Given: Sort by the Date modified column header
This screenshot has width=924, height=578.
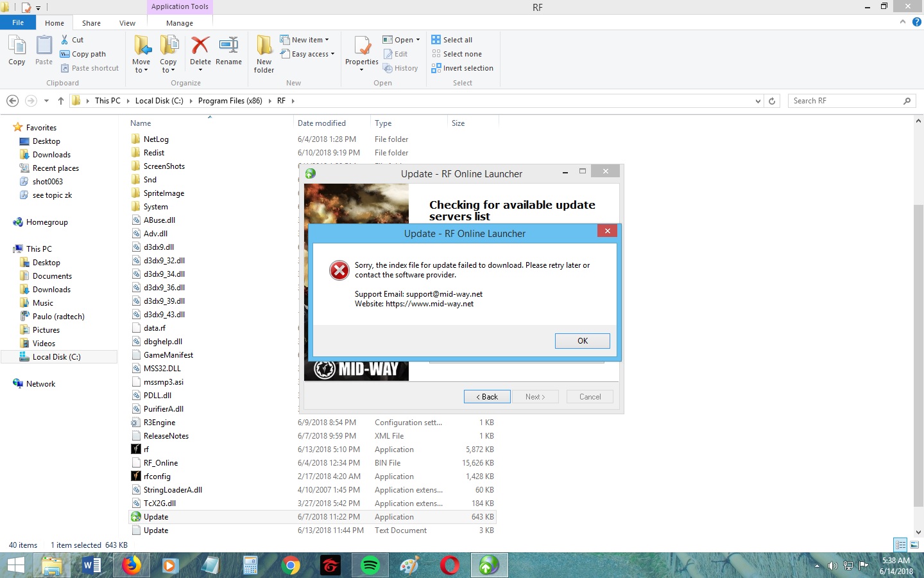Looking at the screenshot, I should (332, 123).
